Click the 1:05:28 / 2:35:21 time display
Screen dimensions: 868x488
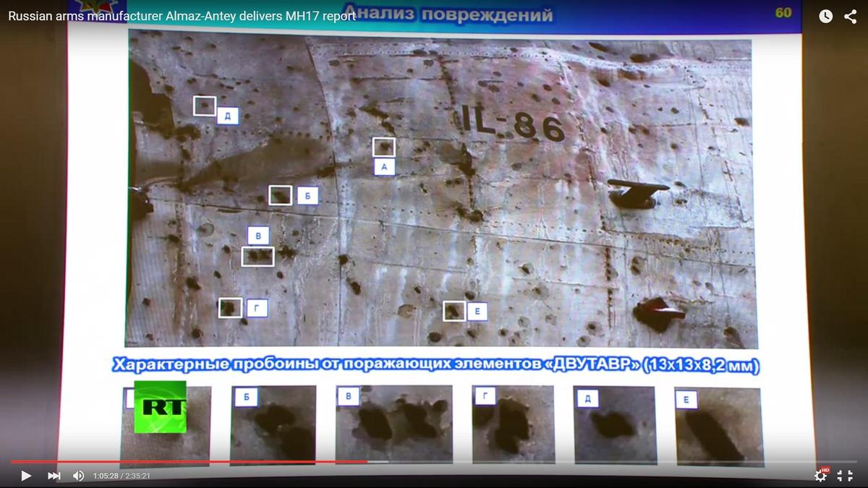122,476
